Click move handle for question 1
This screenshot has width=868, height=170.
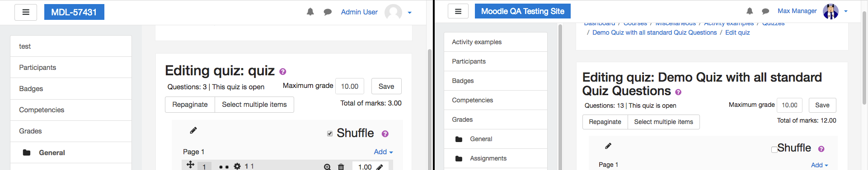[x=190, y=165]
